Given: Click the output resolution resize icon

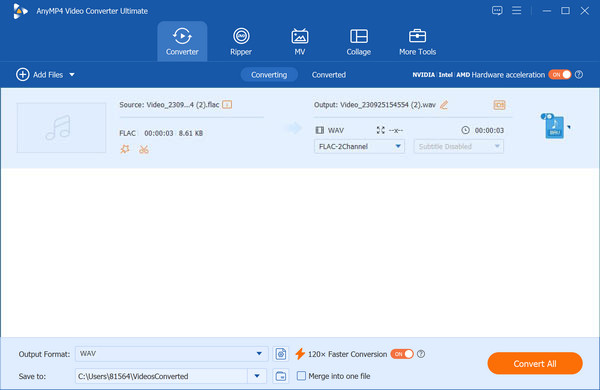Looking at the screenshot, I should [380, 130].
